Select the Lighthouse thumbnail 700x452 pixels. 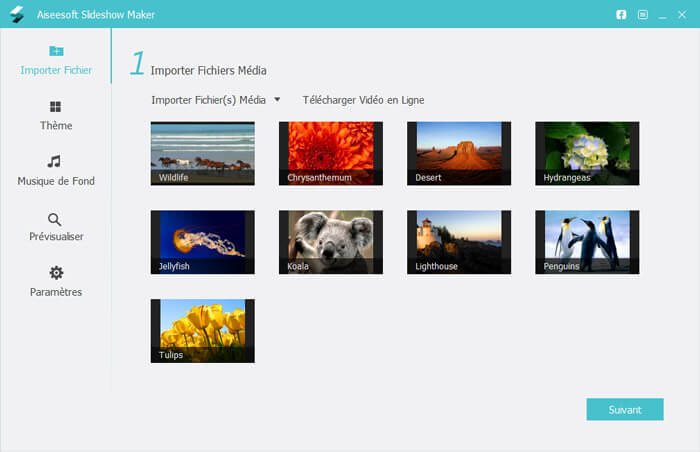tap(459, 242)
